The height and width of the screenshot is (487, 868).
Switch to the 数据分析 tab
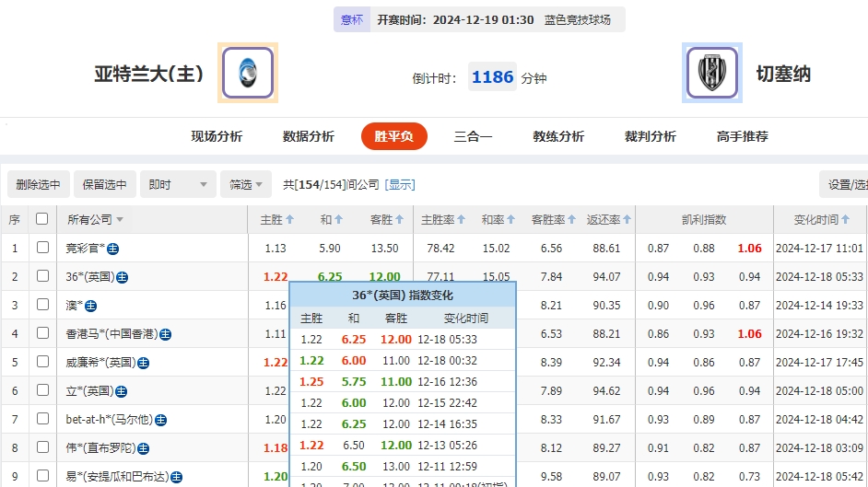(x=308, y=136)
